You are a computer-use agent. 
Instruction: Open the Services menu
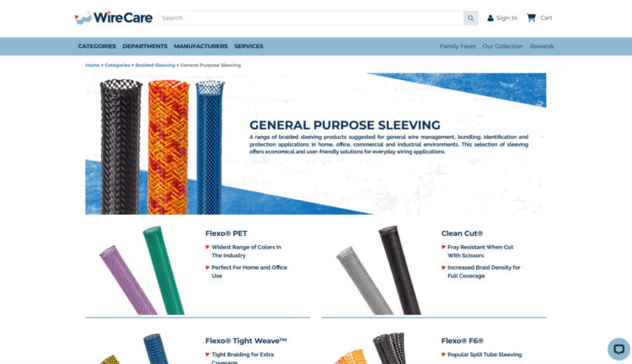[249, 46]
